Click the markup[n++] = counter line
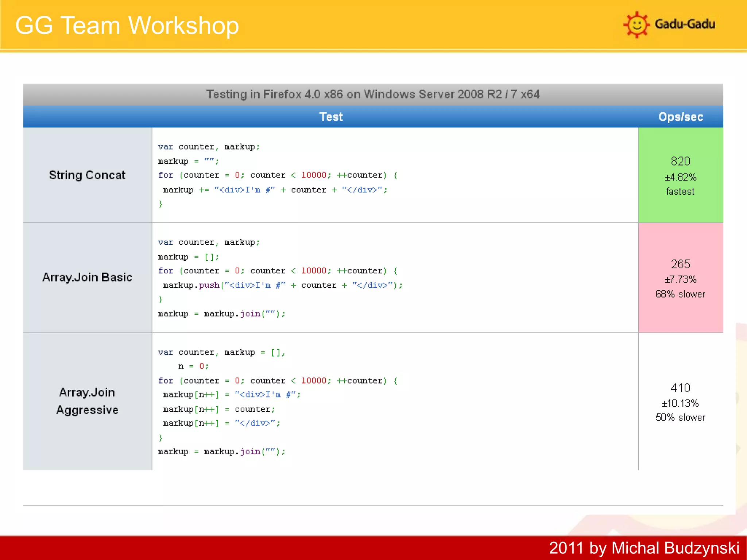Screen dimensions: 747x560 point(219,409)
